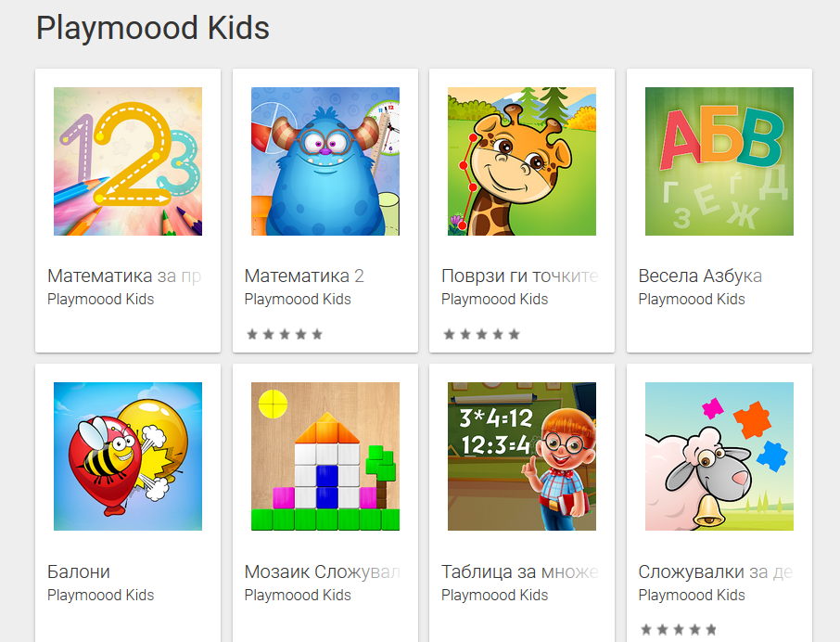Open the АБВ alphabet app icon
840x642 pixels.
click(719, 161)
